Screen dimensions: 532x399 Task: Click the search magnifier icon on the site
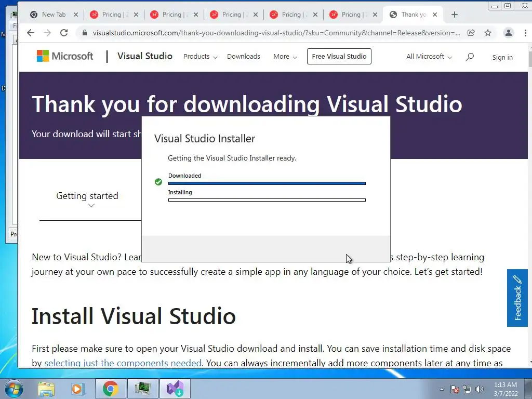point(470,57)
